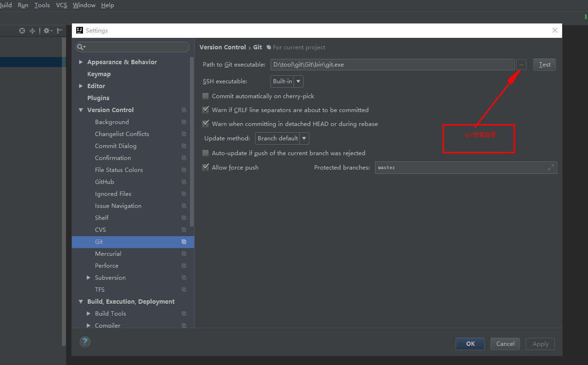The height and width of the screenshot is (365, 588).
Task: Click the project-level icon beside File Status Colors
Action: pos(184,170)
